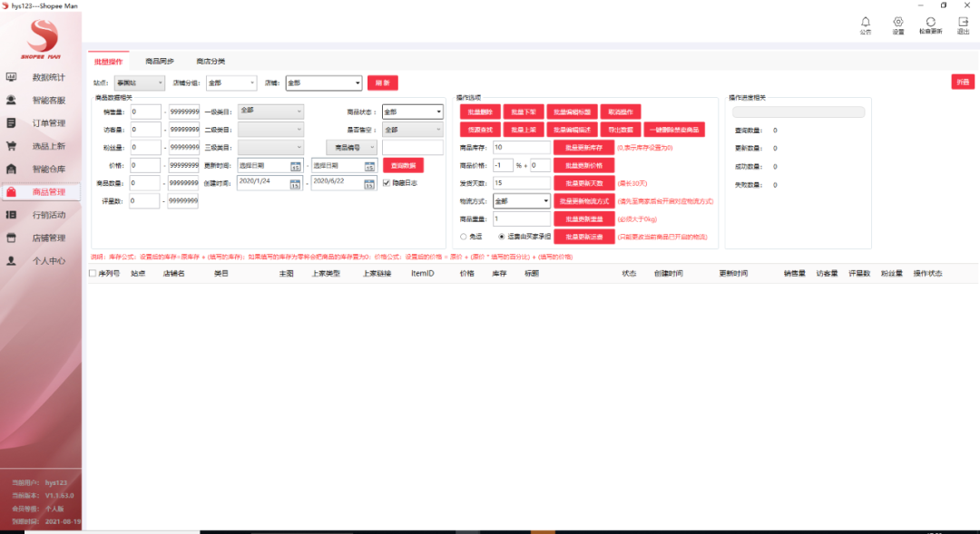The height and width of the screenshot is (534, 980).
Task: Open 行销活动 in sidebar menu
Action: point(49,215)
